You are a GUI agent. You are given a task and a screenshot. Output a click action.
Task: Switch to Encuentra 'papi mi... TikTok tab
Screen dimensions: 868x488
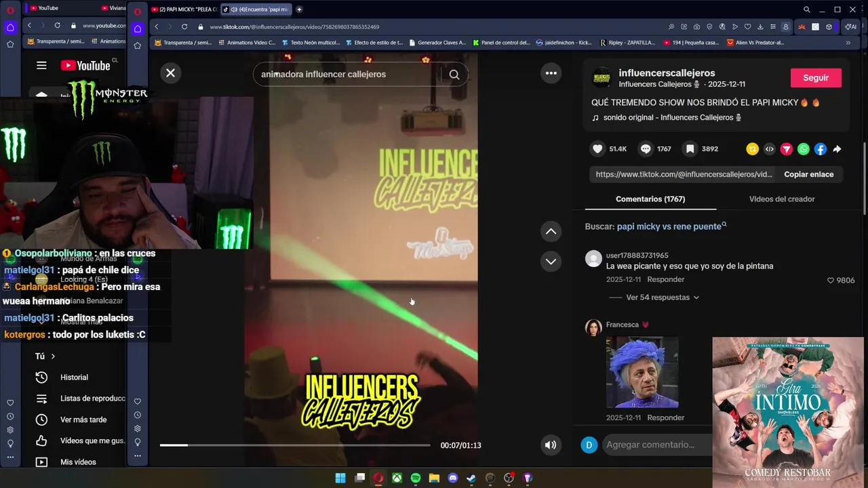[256, 9]
